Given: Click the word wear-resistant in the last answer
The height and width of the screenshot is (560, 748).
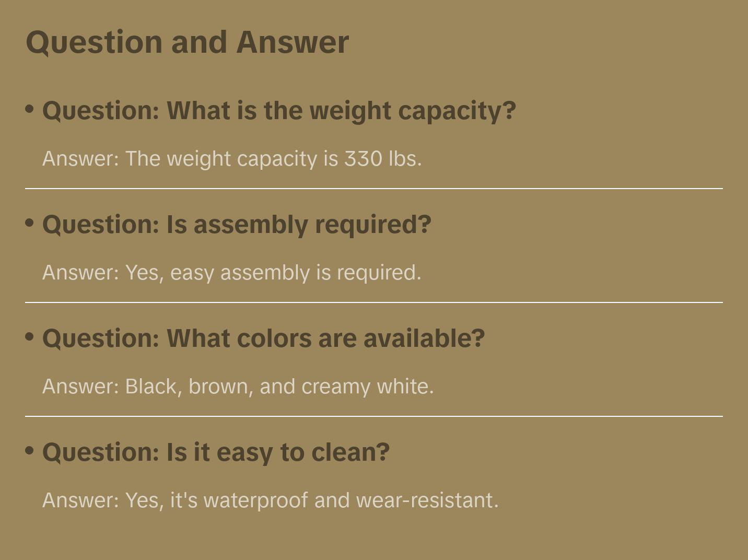Looking at the screenshot, I should pos(427,500).
